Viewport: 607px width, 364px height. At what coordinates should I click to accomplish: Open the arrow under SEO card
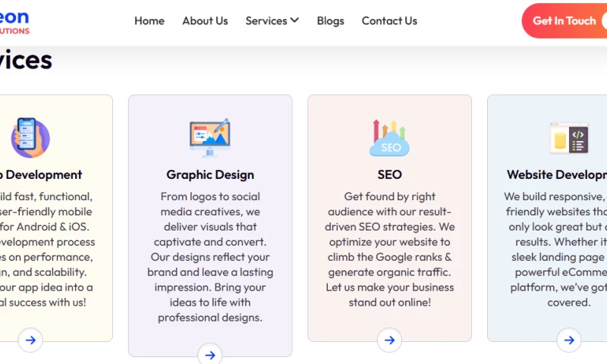pos(389,340)
